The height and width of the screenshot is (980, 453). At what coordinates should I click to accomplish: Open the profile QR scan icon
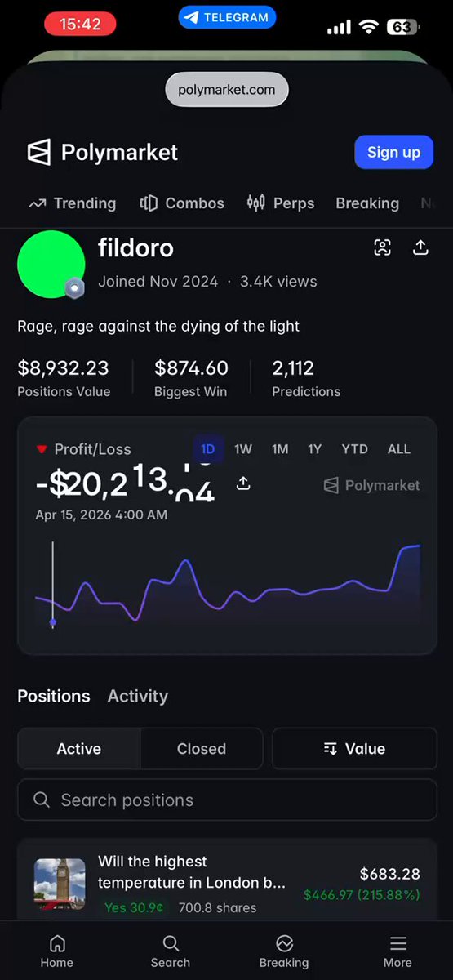point(382,247)
